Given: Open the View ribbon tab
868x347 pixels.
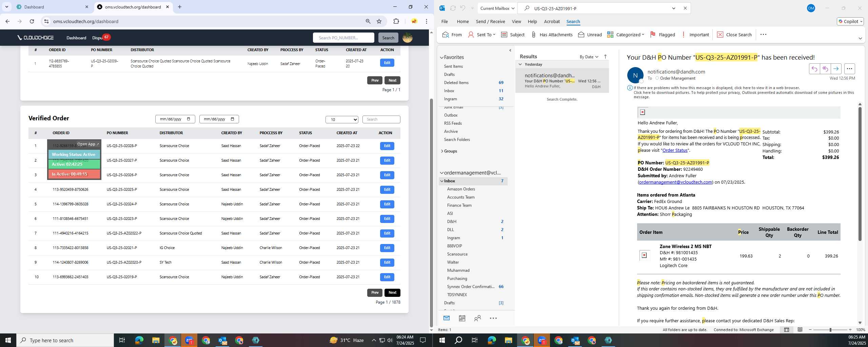Looking at the screenshot, I should click(516, 21).
